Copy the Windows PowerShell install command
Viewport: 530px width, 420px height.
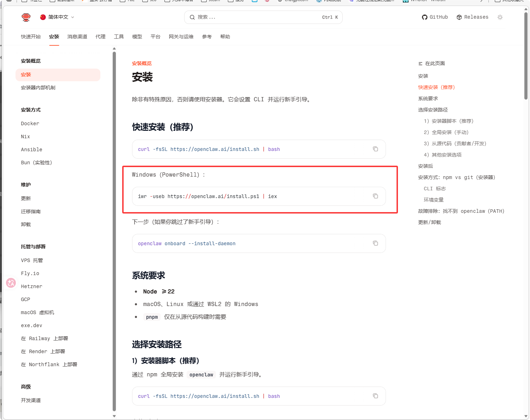[375, 196]
